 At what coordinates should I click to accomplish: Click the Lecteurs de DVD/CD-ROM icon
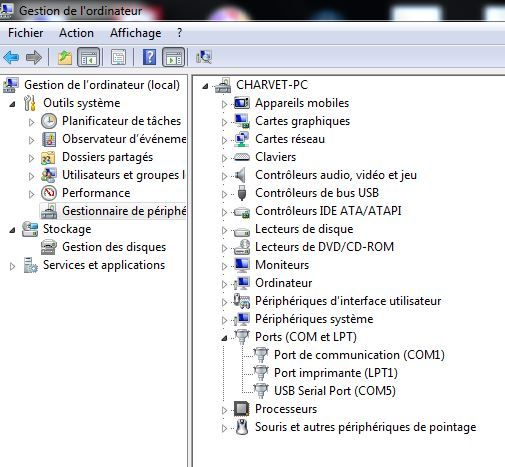click(242, 247)
